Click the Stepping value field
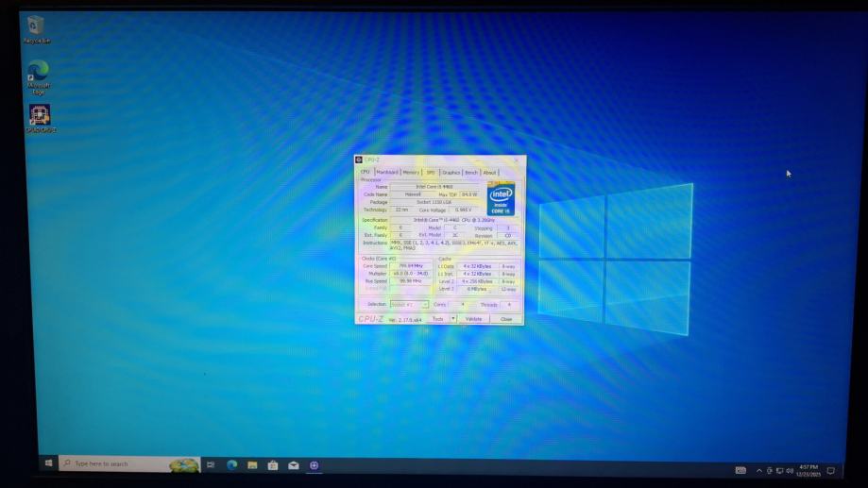Image resolution: width=868 pixels, height=488 pixels. 507,228
